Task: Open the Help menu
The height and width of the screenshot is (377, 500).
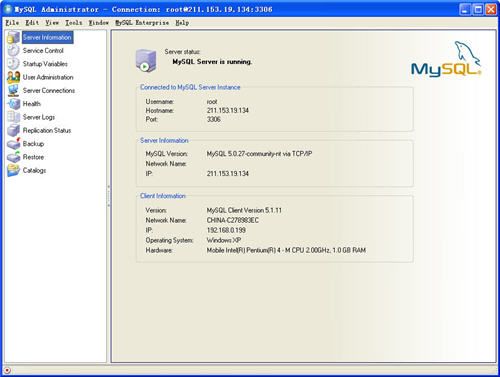Action: (x=182, y=23)
